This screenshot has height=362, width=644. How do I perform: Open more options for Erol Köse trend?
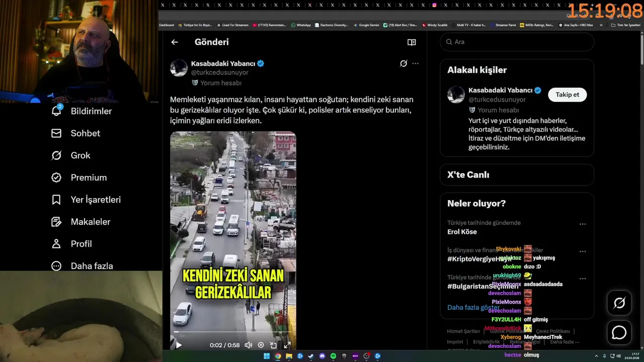coord(583,224)
